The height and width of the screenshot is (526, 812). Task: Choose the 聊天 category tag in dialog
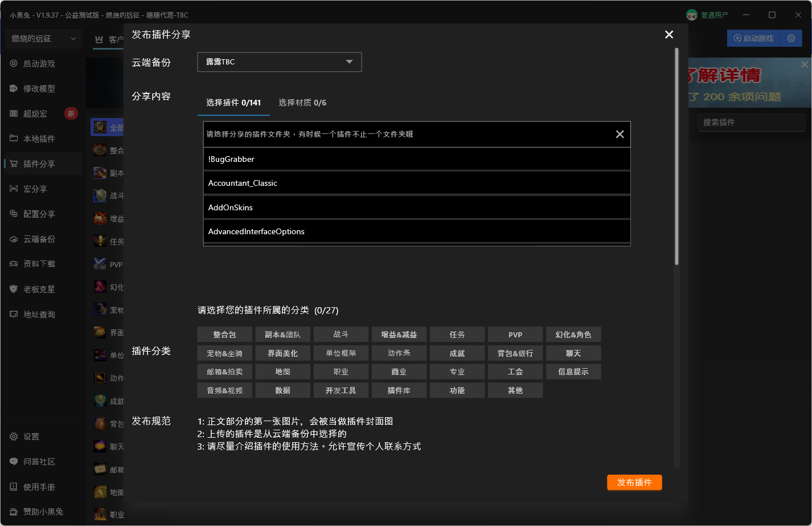573,353
